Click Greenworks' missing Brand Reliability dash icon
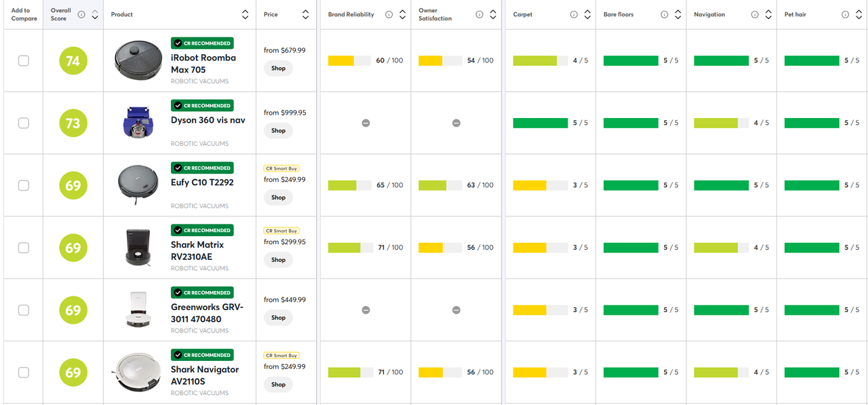Image resolution: width=868 pixels, height=405 pixels. coord(366,310)
